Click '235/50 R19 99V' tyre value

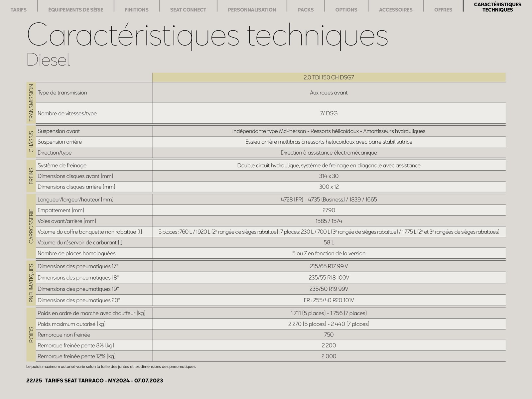pos(329,289)
